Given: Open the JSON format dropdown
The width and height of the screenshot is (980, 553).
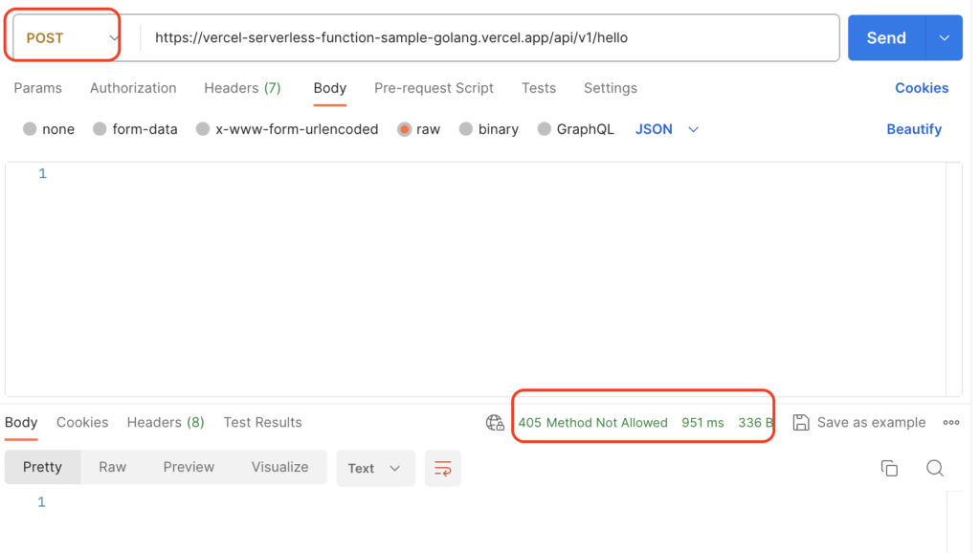Looking at the screenshot, I should tap(666, 128).
